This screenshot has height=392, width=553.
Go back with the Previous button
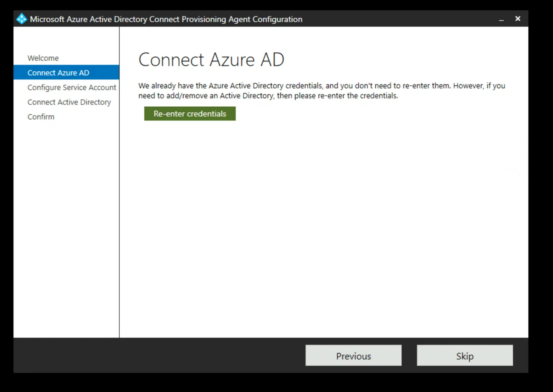coord(354,356)
